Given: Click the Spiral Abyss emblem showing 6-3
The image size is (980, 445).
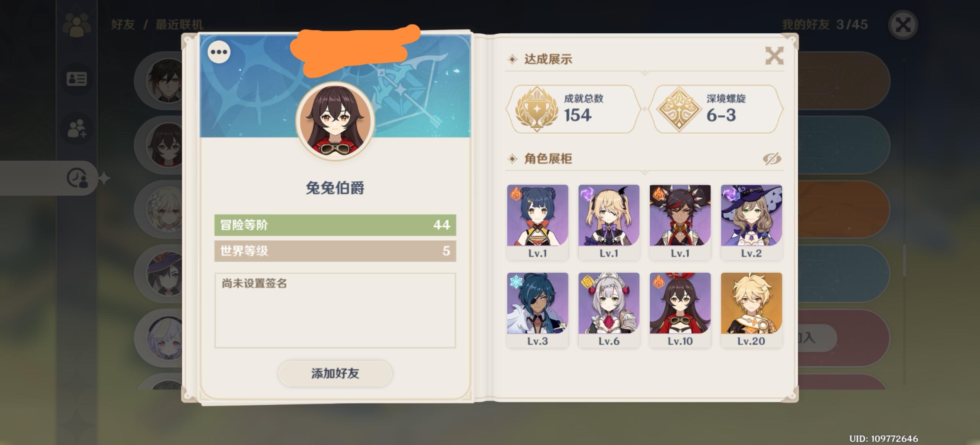Looking at the screenshot, I should click(679, 109).
